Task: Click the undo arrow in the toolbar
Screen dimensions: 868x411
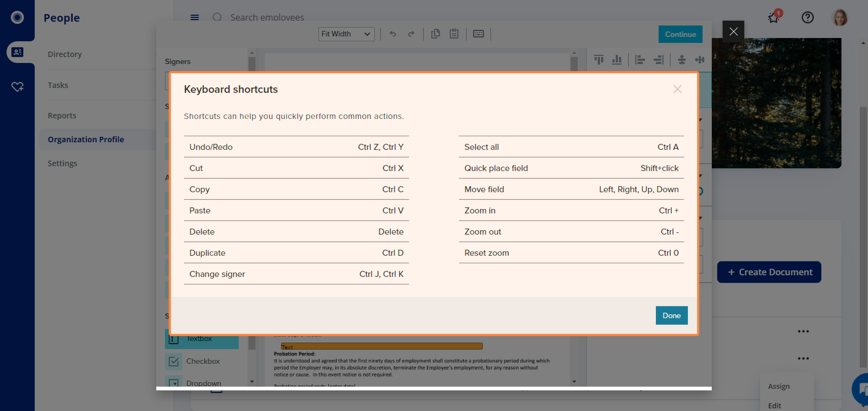Action: point(392,34)
